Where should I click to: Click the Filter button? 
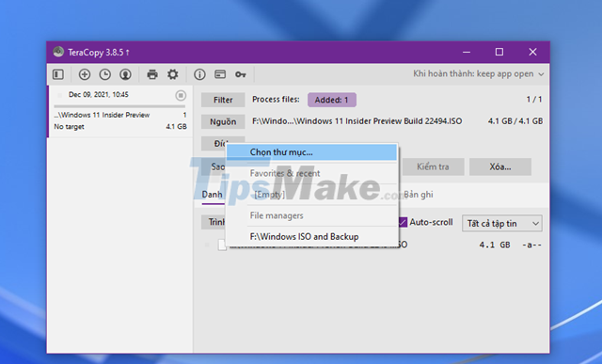click(223, 100)
